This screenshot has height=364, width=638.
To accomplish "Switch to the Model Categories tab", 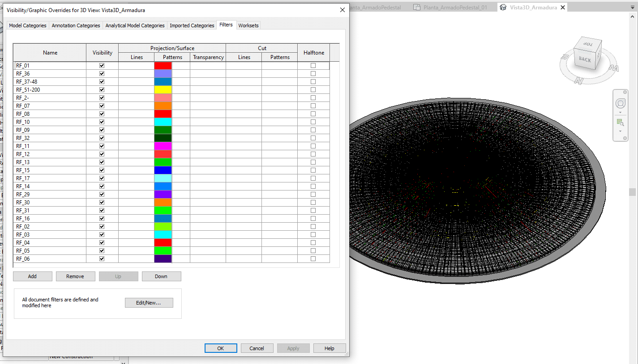I will 28,25.
